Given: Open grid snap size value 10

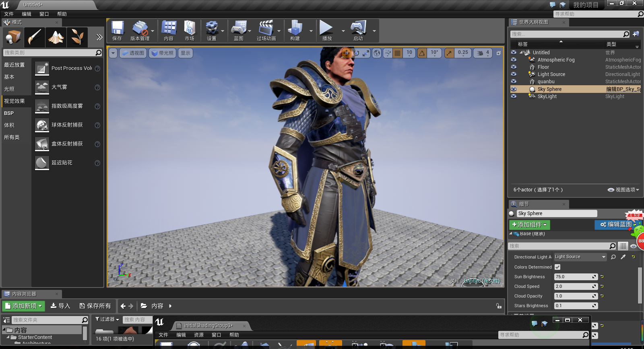Looking at the screenshot, I should pos(409,53).
